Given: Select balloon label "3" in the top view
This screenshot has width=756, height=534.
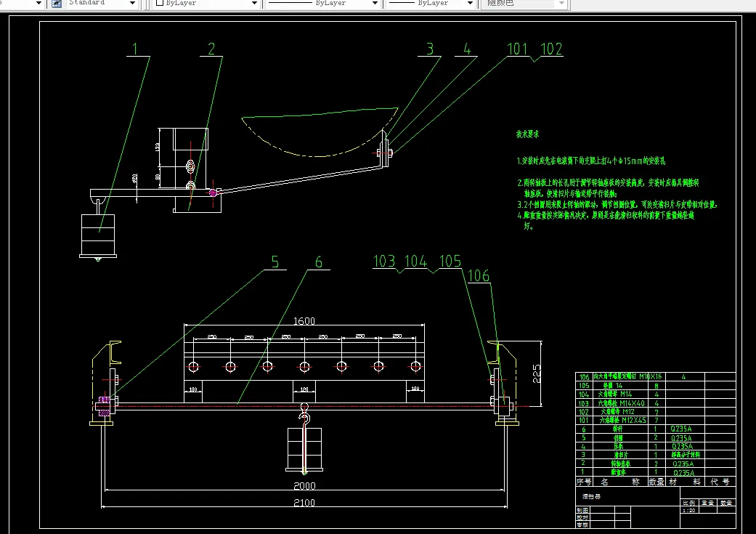Looking at the screenshot, I should pos(430,49).
